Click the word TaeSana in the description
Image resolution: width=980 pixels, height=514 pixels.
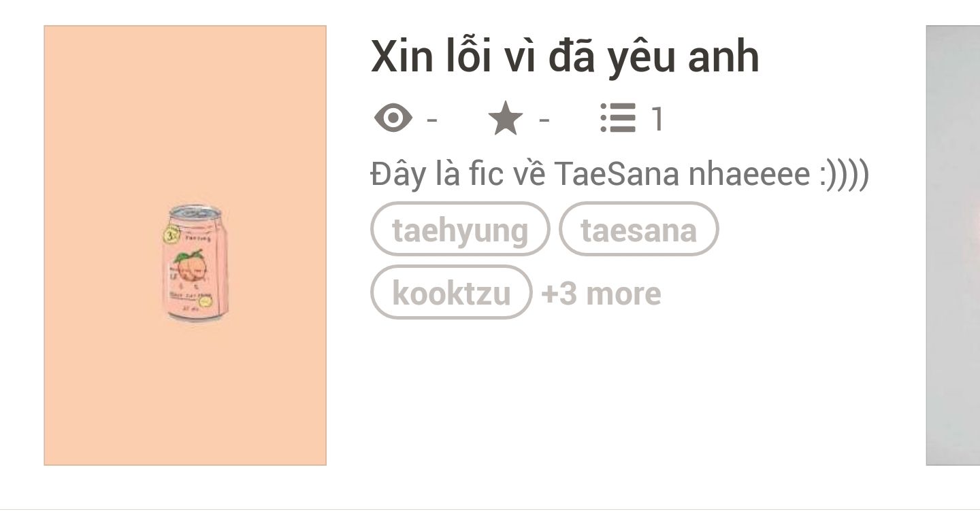pos(616,174)
